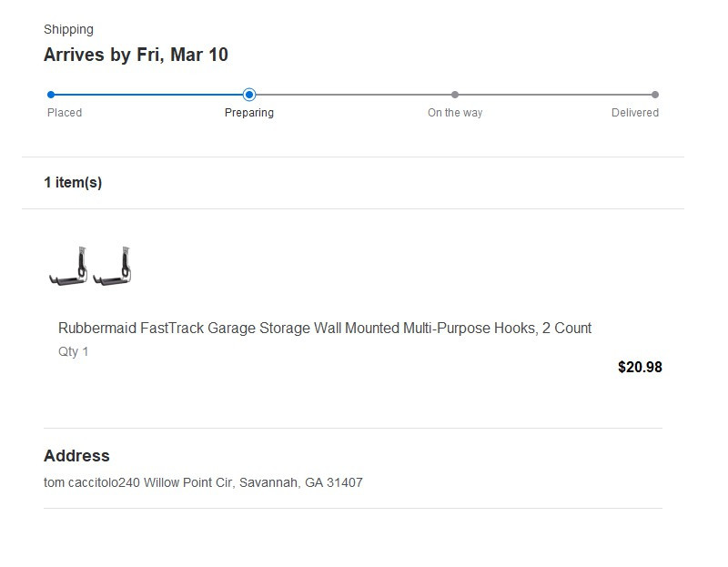The image size is (728, 567).
Task: Click the 1 item(s) header
Action: tap(73, 183)
